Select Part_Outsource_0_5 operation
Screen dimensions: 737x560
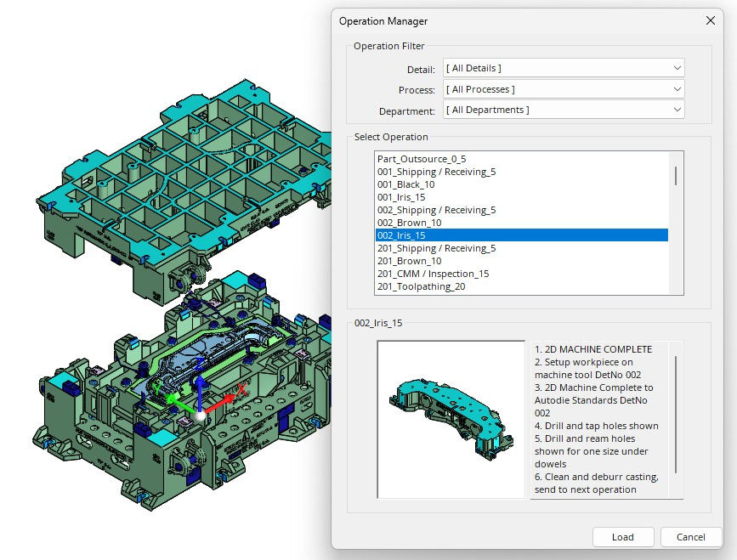(x=522, y=159)
